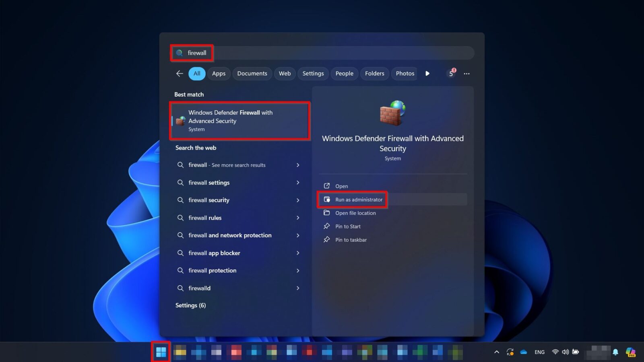644x362 pixels.
Task: Choose Run as administrator
Action: click(x=359, y=200)
